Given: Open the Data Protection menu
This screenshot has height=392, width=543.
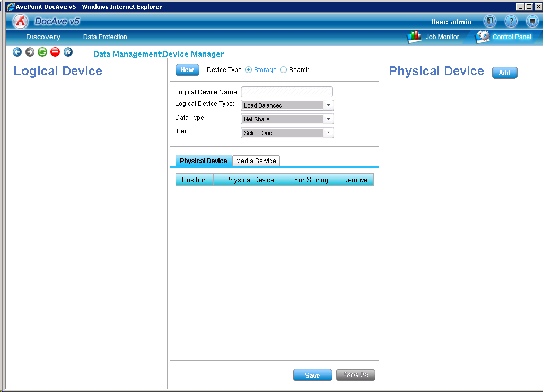Looking at the screenshot, I should pos(105,37).
